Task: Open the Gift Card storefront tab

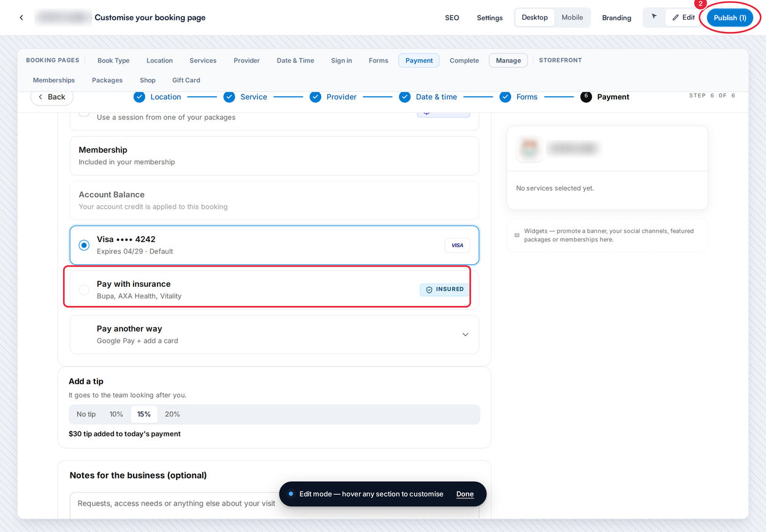Action: tap(186, 80)
